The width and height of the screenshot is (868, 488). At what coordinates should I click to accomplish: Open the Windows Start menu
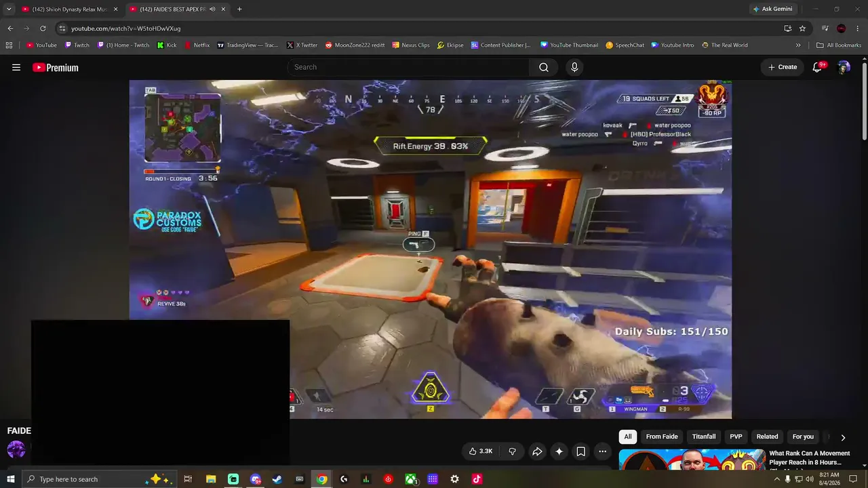pyautogui.click(x=11, y=479)
